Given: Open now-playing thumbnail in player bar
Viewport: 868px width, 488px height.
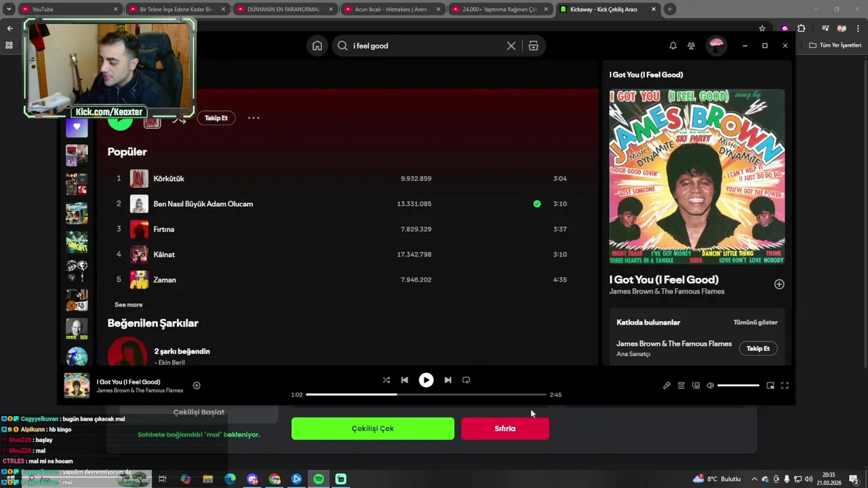Looking at the screenshot, I should coord(77,386).
